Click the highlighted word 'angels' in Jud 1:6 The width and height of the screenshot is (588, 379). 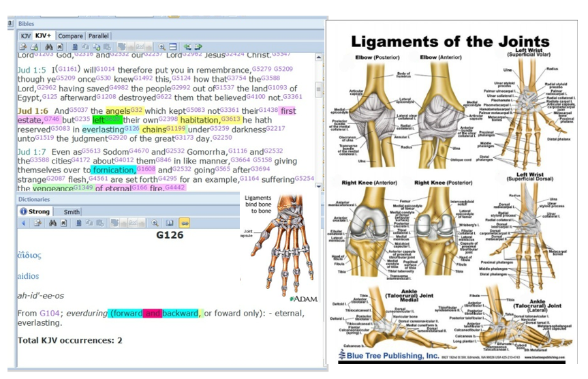pyautogui.click(x=118, y=111)
